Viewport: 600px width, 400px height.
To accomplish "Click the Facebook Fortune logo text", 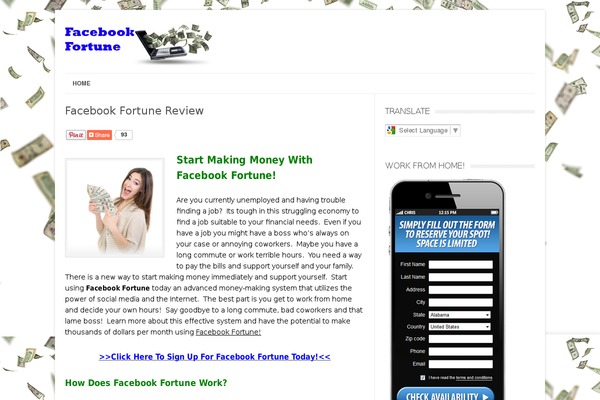I will point(99,39).
